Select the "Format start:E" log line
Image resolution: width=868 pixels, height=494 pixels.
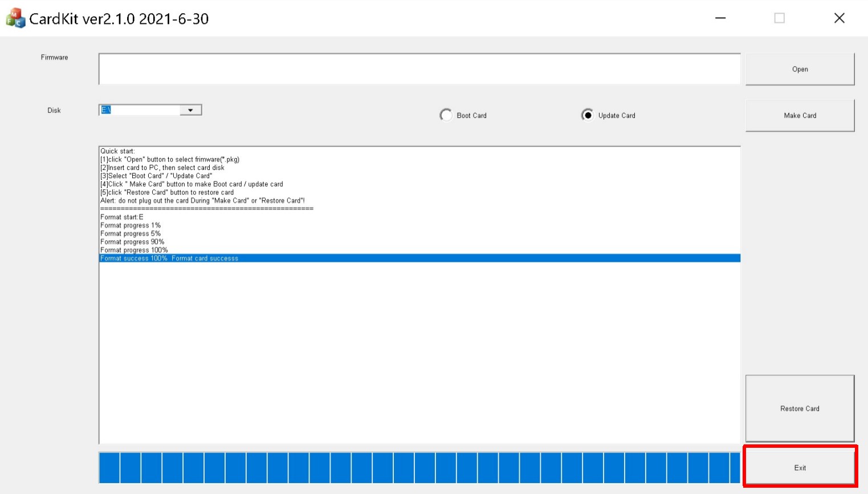pos(122,217)
